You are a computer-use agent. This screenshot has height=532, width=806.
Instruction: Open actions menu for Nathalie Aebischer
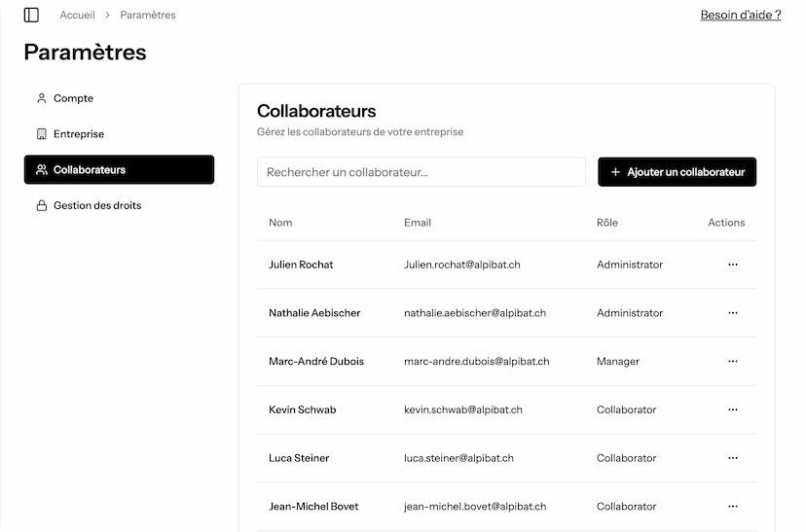(x=732, y=313)
